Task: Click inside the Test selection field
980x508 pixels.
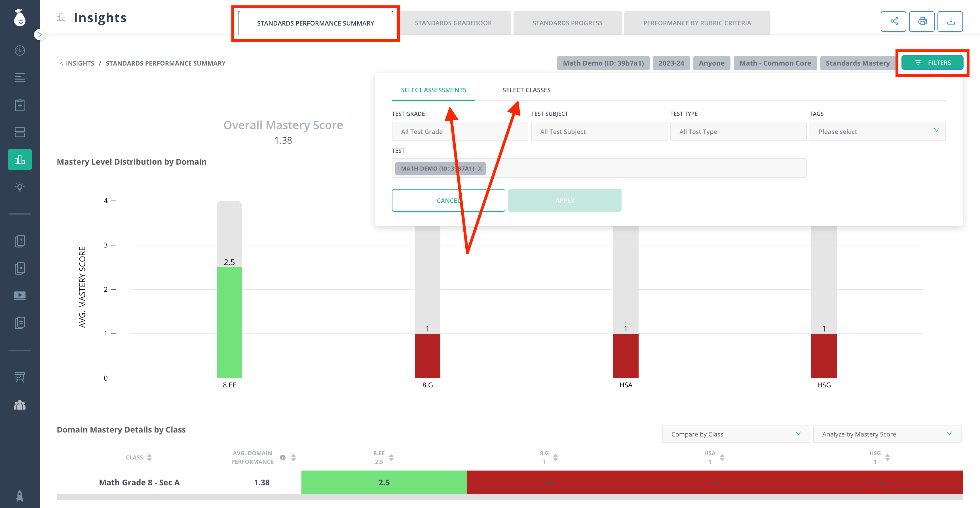Action: tap(599, 168)
